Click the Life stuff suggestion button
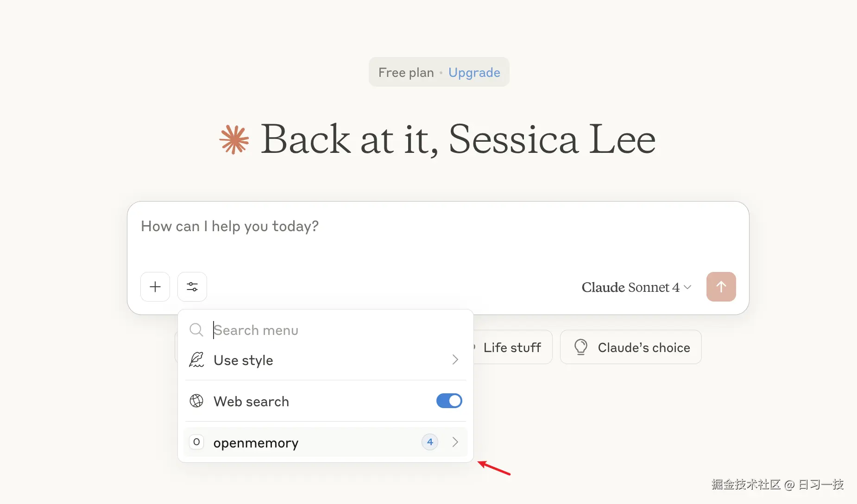Screen dimensions: 857x504 click(512, 347)
